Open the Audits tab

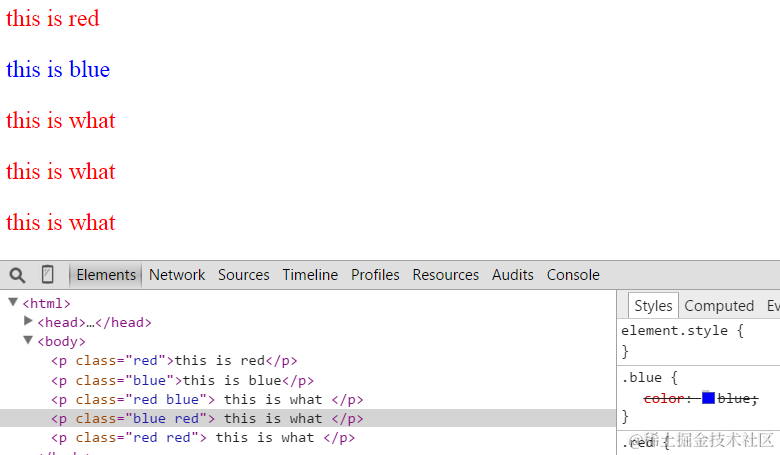(512, 275)
